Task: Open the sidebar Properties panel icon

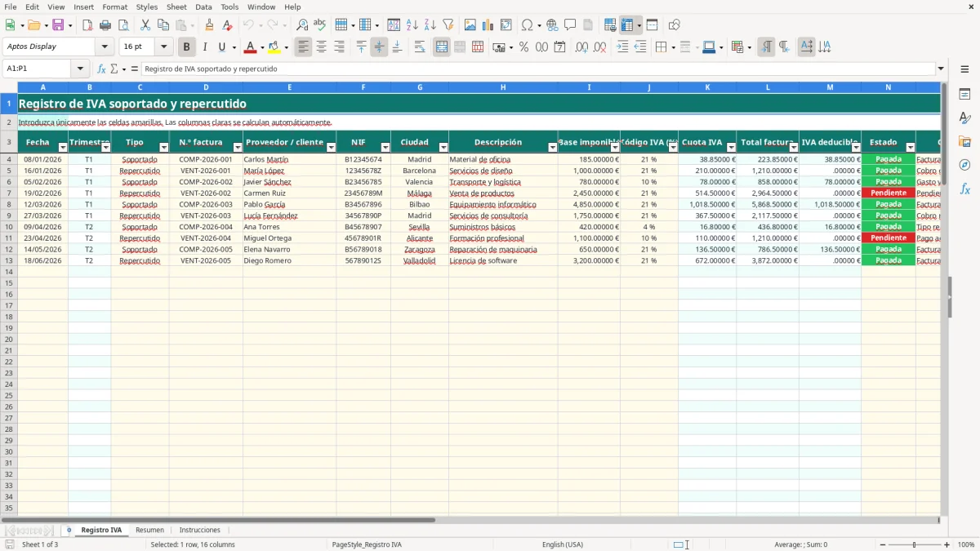Action: [964, 95]
